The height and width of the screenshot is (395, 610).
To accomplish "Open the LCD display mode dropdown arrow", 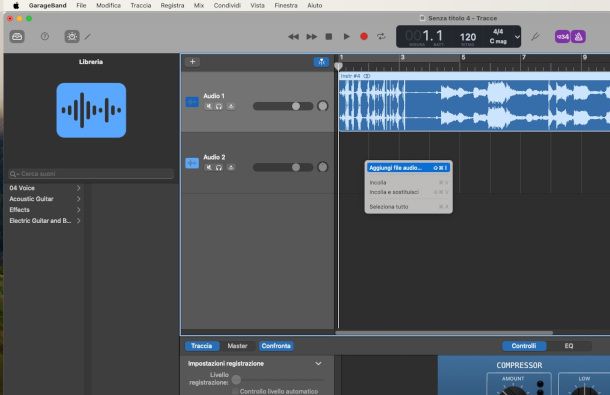I will pyautogui.click(x=517, y=37).
